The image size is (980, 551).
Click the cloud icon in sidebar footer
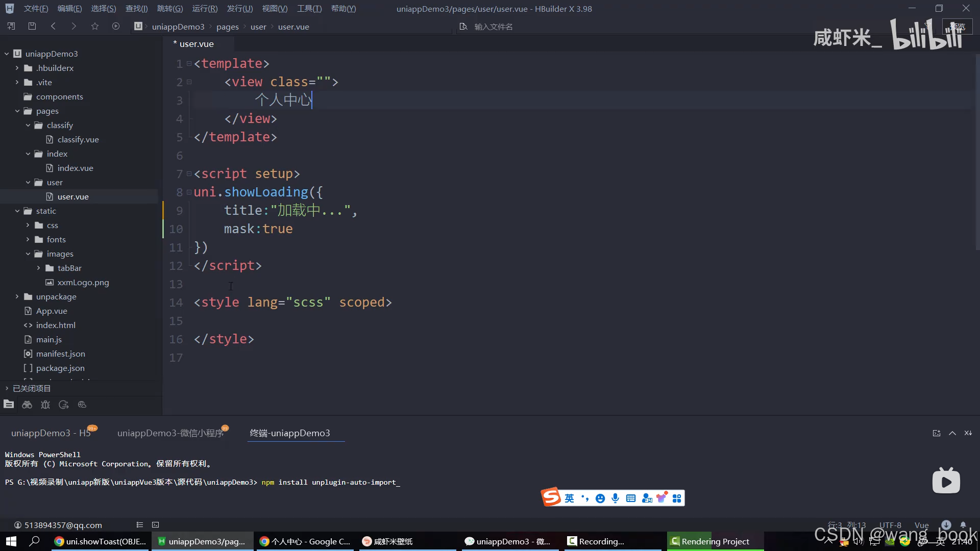82,405
